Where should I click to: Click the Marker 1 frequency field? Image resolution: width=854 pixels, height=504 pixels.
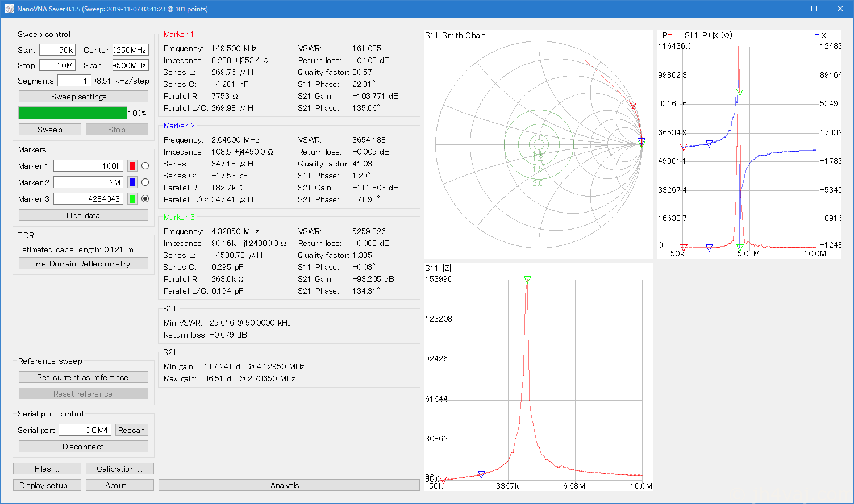88,166
